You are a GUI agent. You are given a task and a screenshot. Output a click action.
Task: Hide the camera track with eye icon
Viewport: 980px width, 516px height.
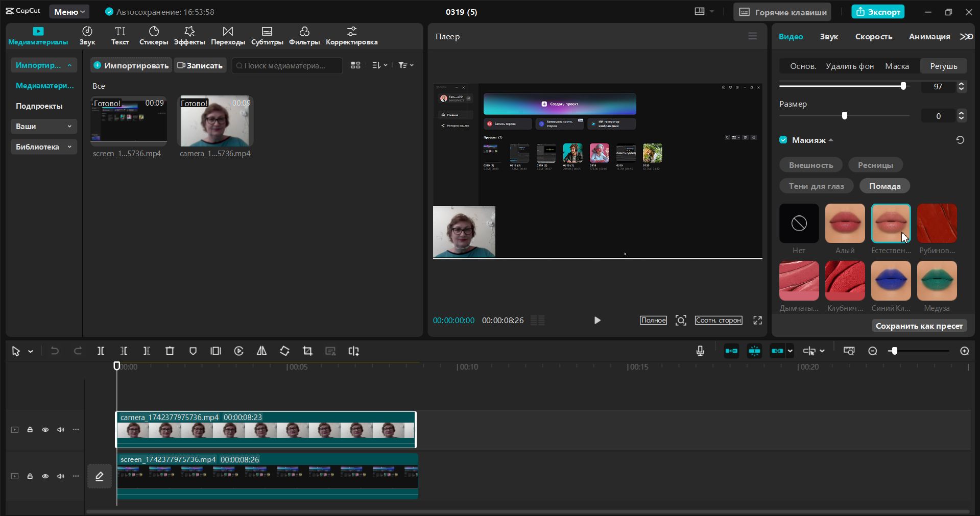point(45,430)
